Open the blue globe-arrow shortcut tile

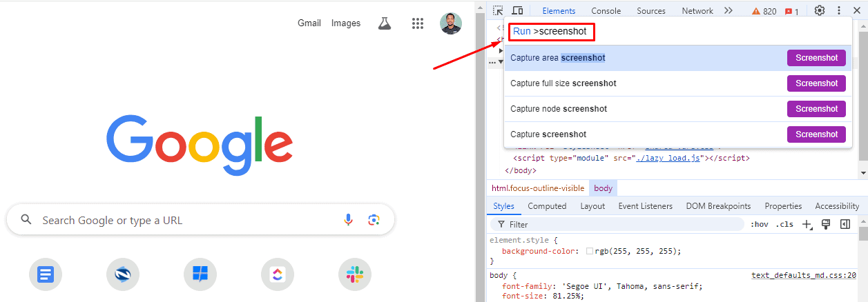click(123, 275)
